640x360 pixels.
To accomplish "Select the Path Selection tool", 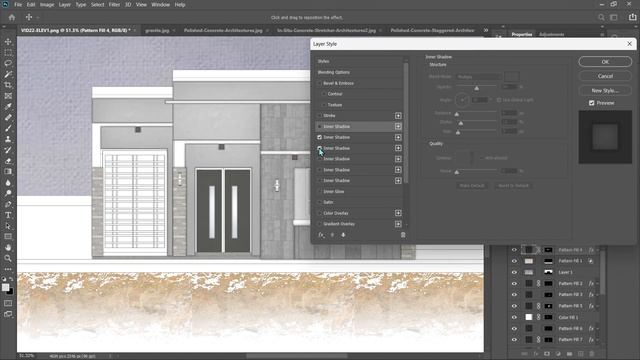I will pyautogui.click(x=8, y=226).
